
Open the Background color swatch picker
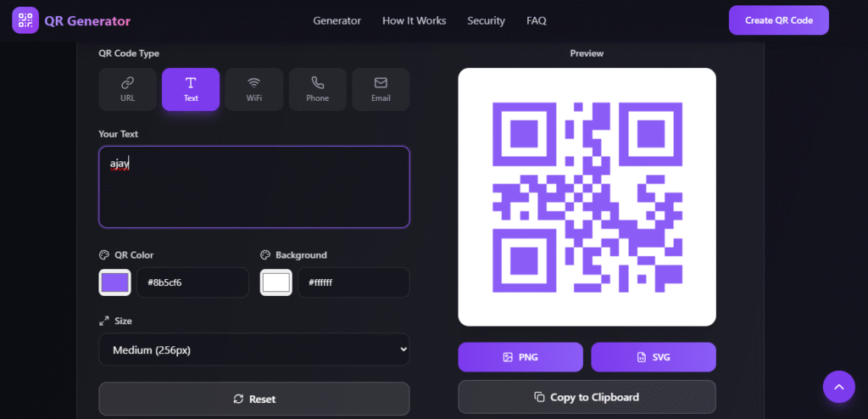[x=275, y=282]
